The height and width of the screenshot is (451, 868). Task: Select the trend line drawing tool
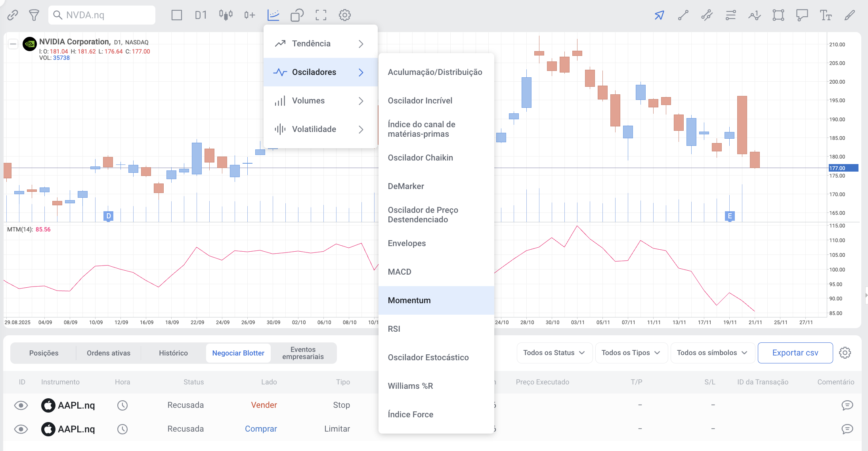(x=683, y=15)
